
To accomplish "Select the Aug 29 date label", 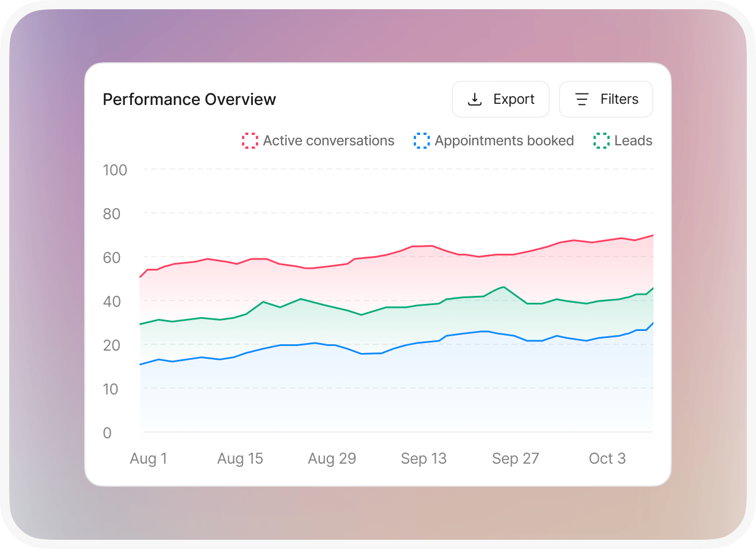I will 332,458.
